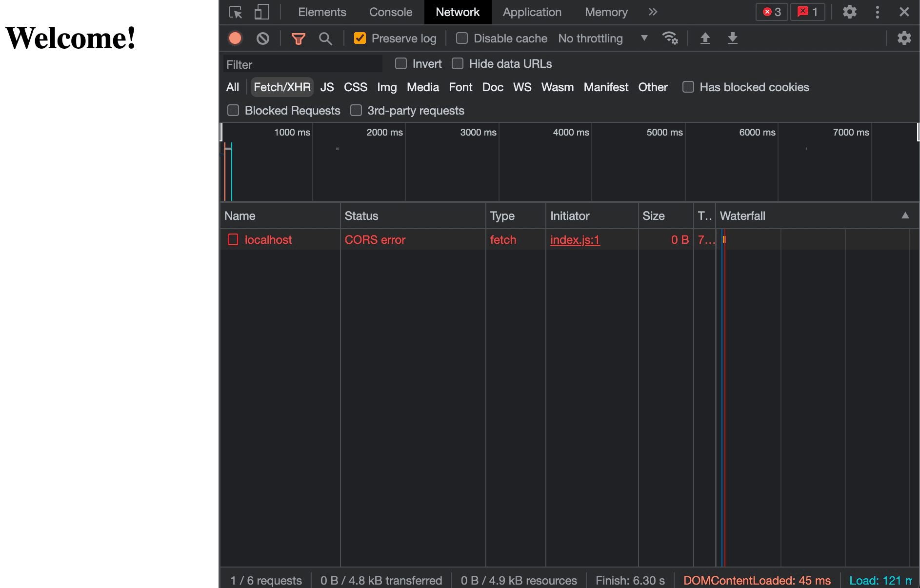Filter by Fetch/XHR requests
The image size is (920, 588).
(282, 87)
